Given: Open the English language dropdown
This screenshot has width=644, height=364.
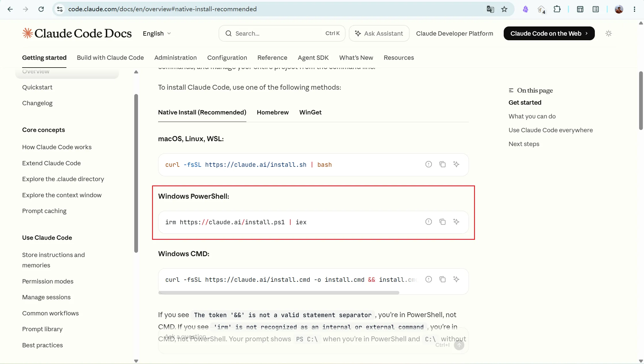Looking at the screenshot, I should pyautogui.click(x=157, y=33).
